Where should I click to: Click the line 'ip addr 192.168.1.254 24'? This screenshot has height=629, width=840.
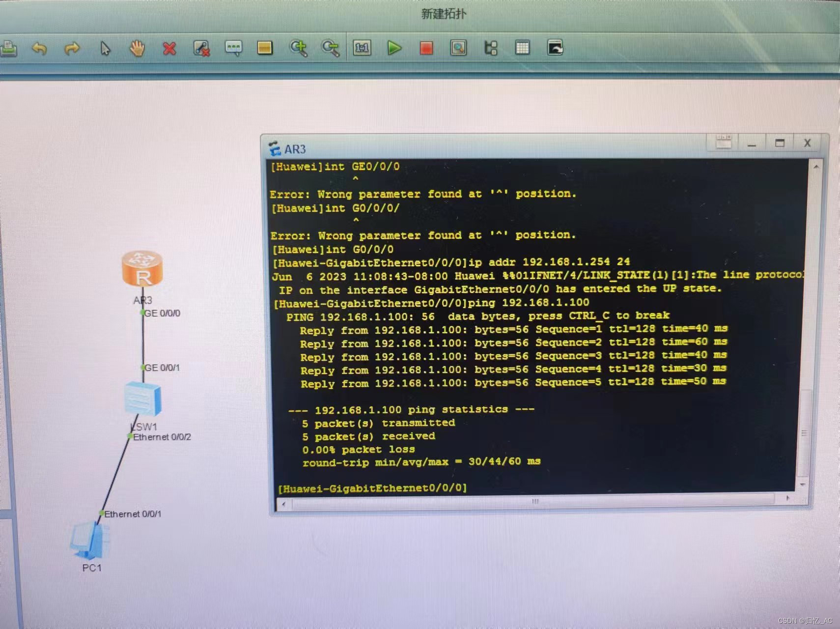[x=451, y=262]
